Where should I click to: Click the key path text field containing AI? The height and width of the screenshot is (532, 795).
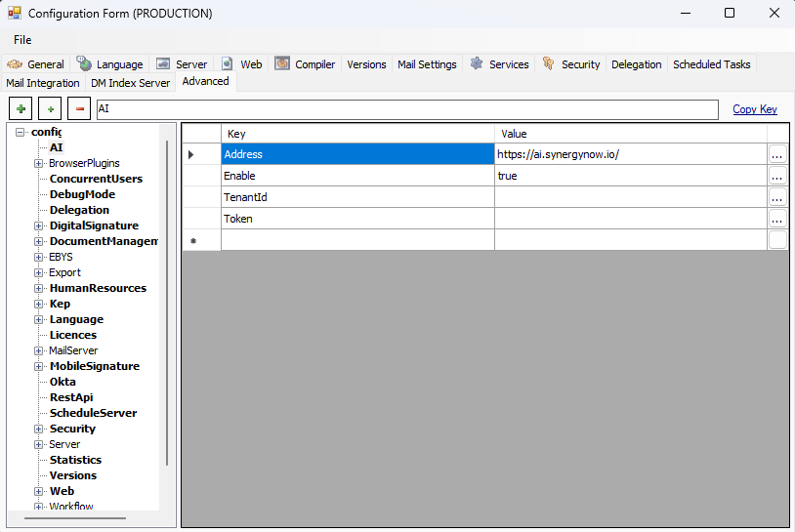click(x=405, y=109)
